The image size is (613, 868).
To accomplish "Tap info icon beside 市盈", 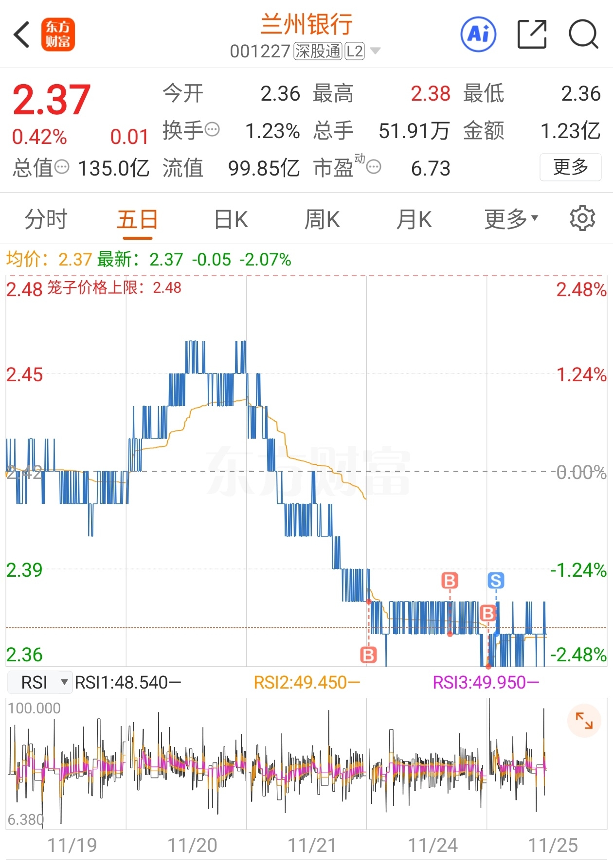I will coord(374,167).
